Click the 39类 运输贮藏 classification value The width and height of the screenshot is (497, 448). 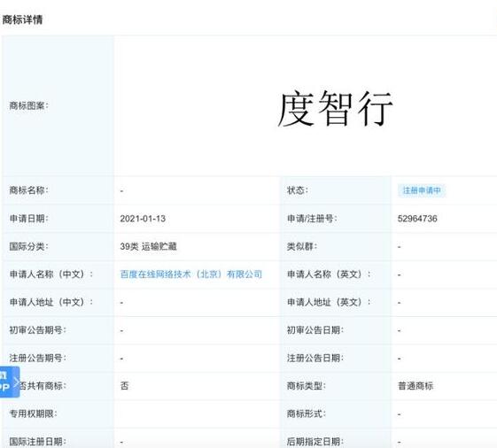(x=148, y=246)
